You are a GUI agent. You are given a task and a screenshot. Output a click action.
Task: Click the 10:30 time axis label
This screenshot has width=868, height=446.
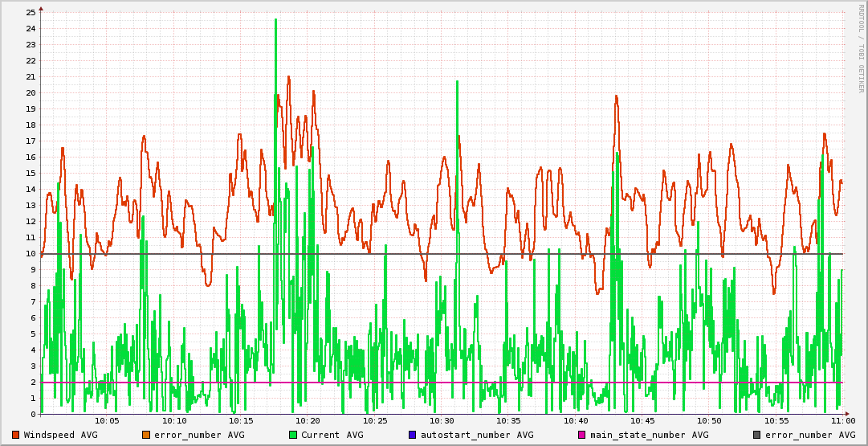pos(442,421)
